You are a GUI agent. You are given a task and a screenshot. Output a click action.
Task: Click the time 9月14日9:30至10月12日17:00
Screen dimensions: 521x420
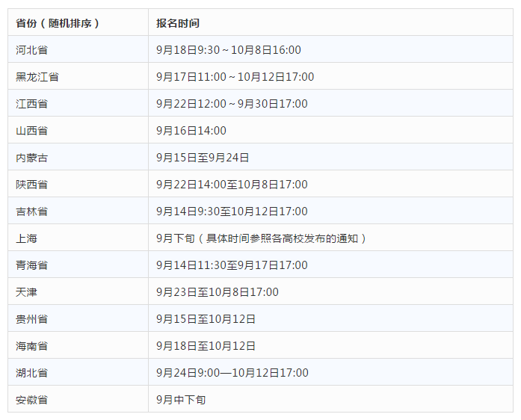(232, 211)
